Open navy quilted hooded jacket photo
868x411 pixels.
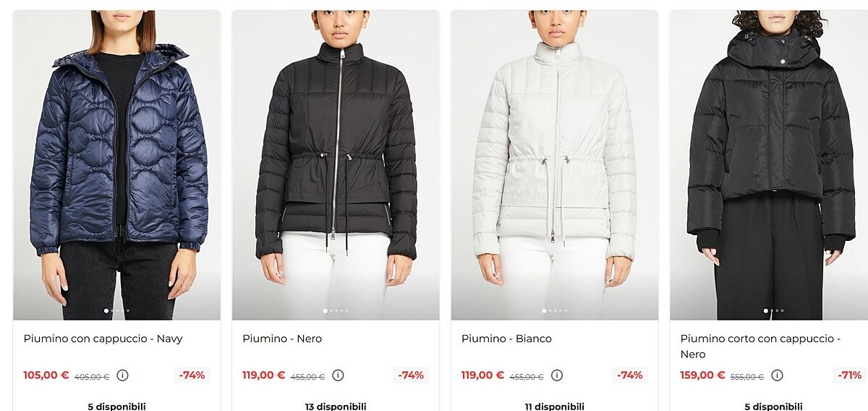tap(116, 165)
